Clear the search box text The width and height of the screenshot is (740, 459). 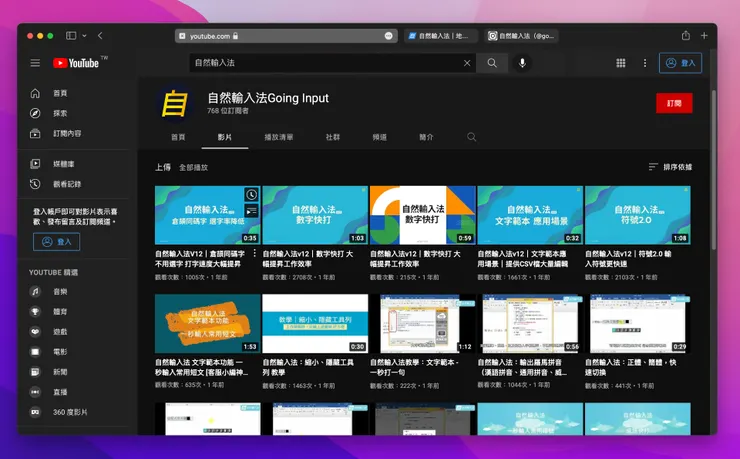point(467,63)
